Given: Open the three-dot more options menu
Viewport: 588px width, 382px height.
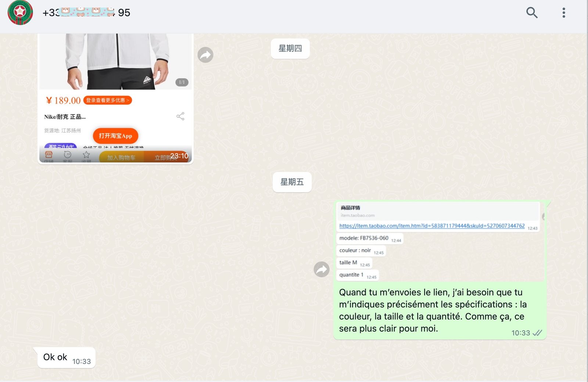Looking at the screenshot, I should tap(563, 13).
